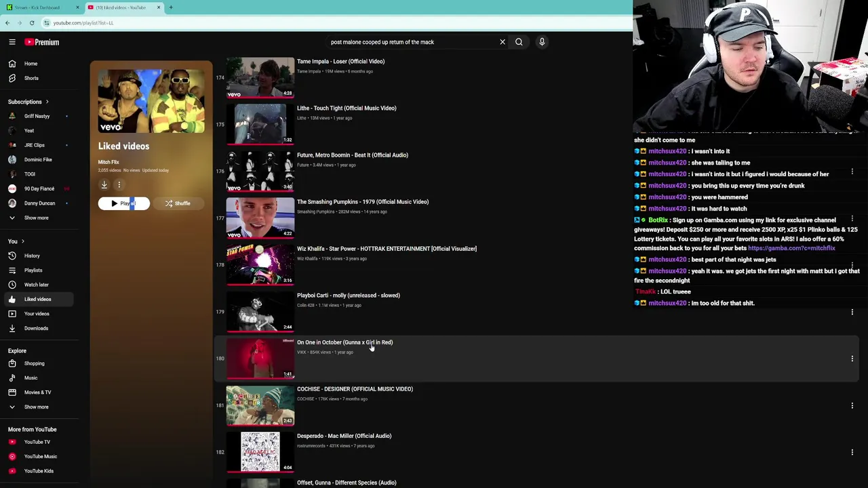Shuffle the liked videos playlist

(178, 203)
